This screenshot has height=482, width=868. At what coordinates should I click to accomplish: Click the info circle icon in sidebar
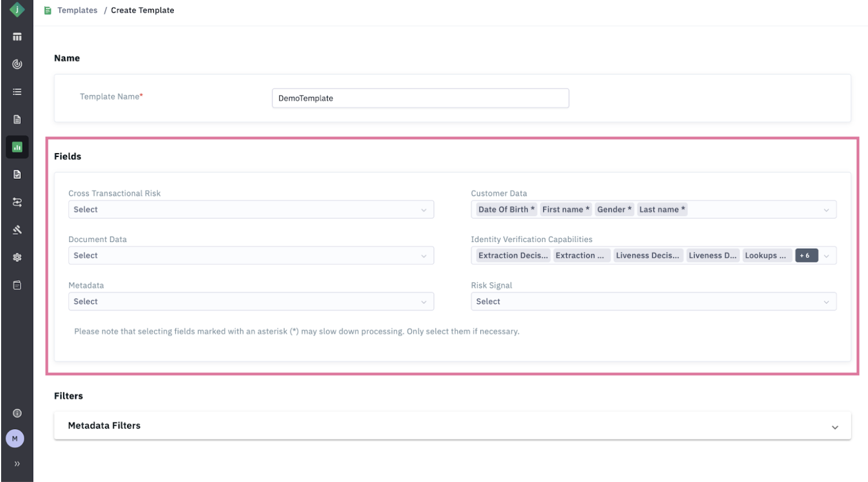[17, 413]
